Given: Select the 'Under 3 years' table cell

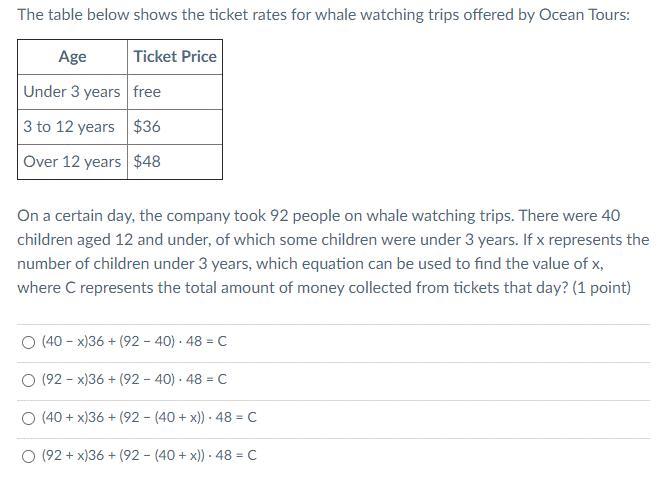Looking at the screenshot, I should [72, 92].
